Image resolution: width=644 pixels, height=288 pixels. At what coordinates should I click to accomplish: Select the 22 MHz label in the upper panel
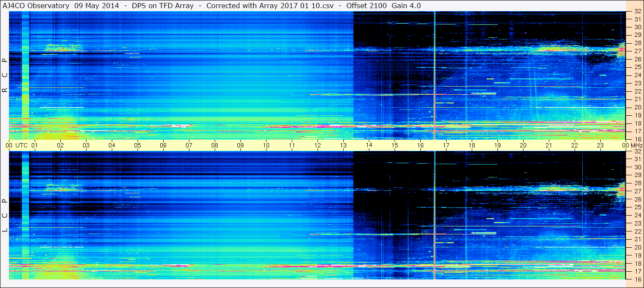(637, 91)
